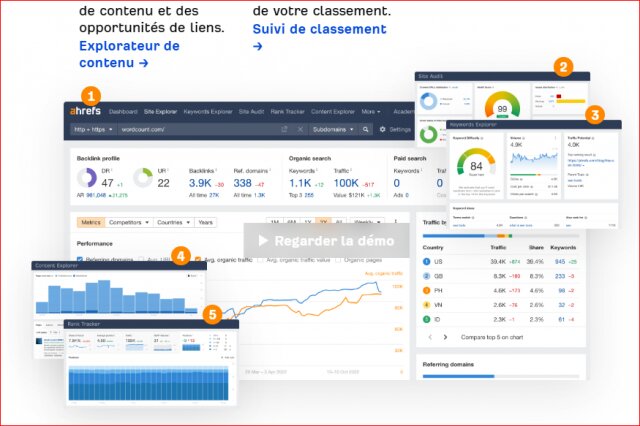The width and height of the screenshot is (640, 426).
Task: Select the VN country badge
Action: 427,305
